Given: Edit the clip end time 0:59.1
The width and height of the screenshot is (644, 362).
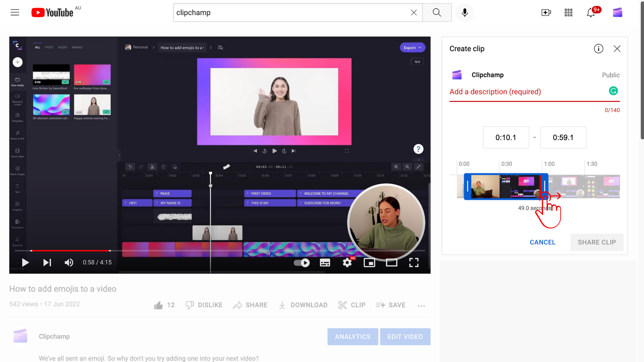Looking at the screenshot, I should (563, 137).
